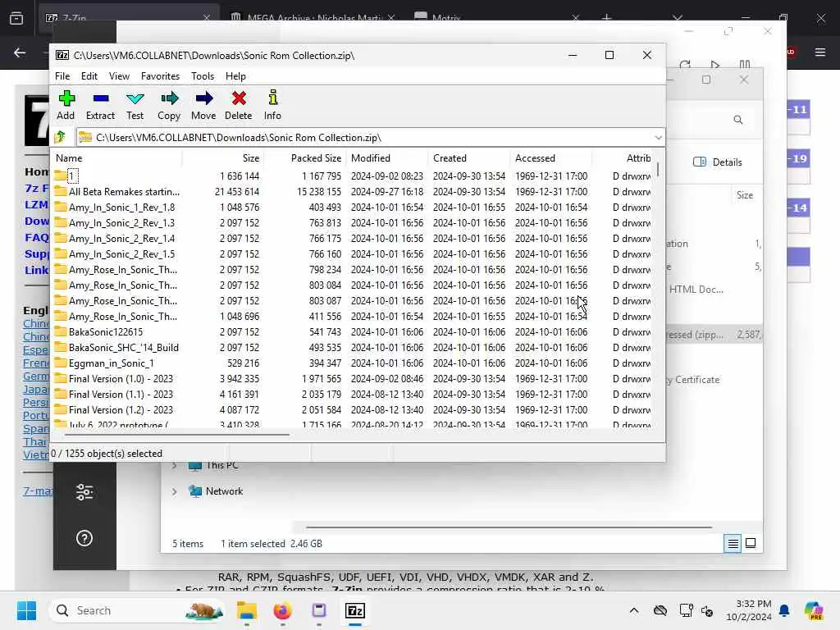Open the Edit menu
840x630 pixels.
click(x=89, y=76)
